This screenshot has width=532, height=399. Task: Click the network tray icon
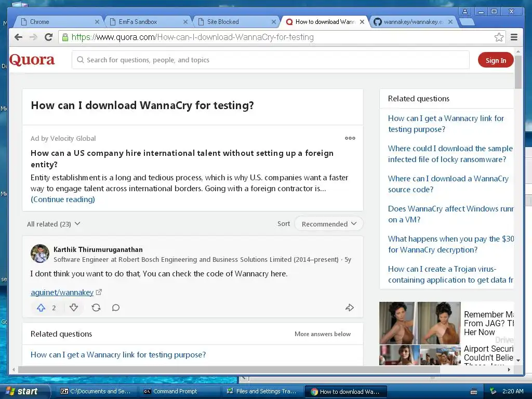click(493, 391)
